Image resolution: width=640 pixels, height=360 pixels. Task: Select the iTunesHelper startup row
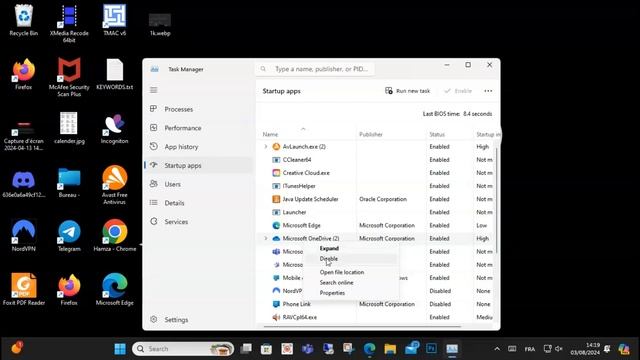tap(376, 186)
